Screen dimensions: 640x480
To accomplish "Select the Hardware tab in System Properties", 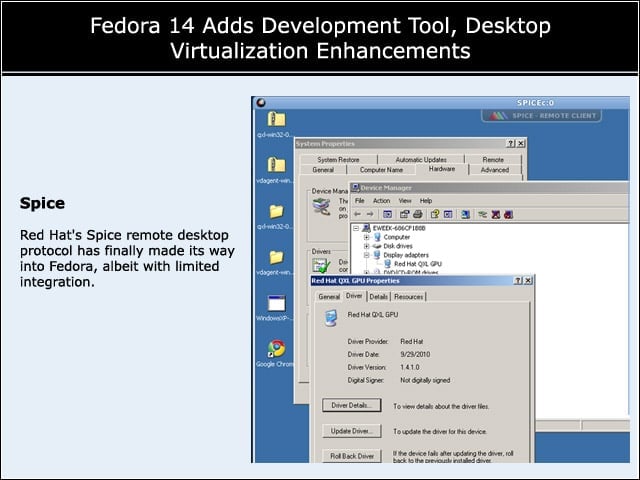I will coord(442,169).
